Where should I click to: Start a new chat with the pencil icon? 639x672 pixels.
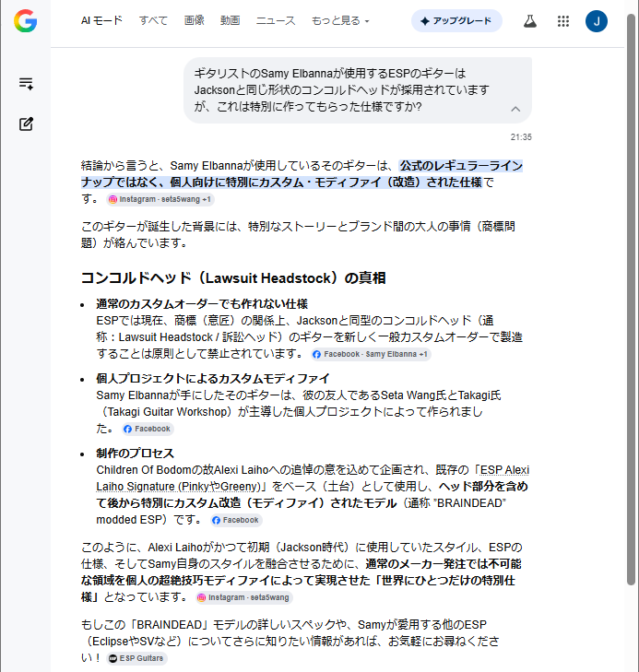pyautogui.click(x=26, y=124)
